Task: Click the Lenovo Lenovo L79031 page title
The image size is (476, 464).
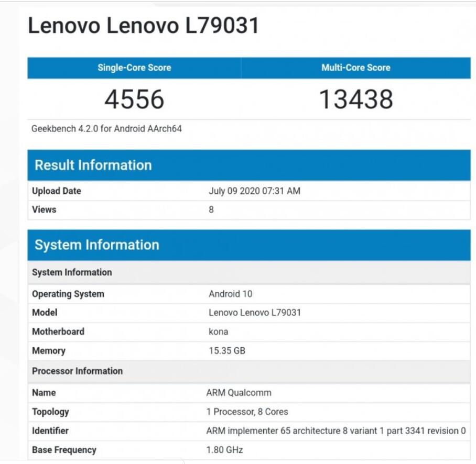Action: pyautogui.click(x=143, y=25)
